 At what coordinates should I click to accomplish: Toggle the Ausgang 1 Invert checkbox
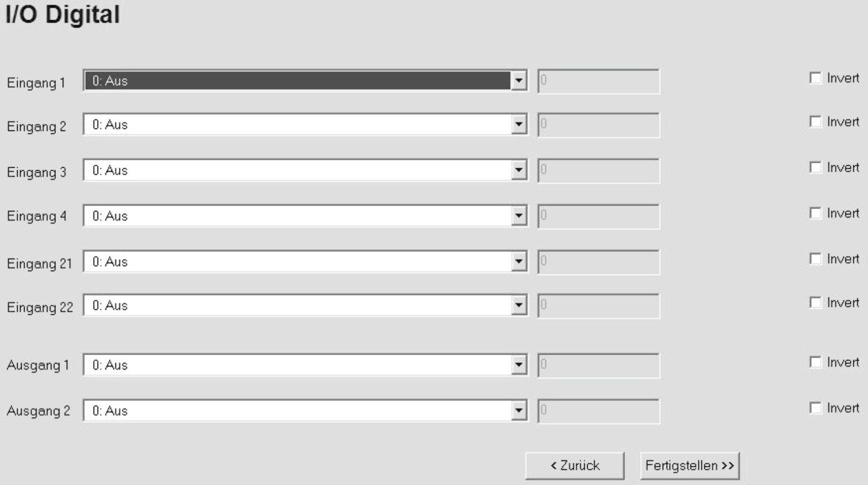(x=815, y=362)
